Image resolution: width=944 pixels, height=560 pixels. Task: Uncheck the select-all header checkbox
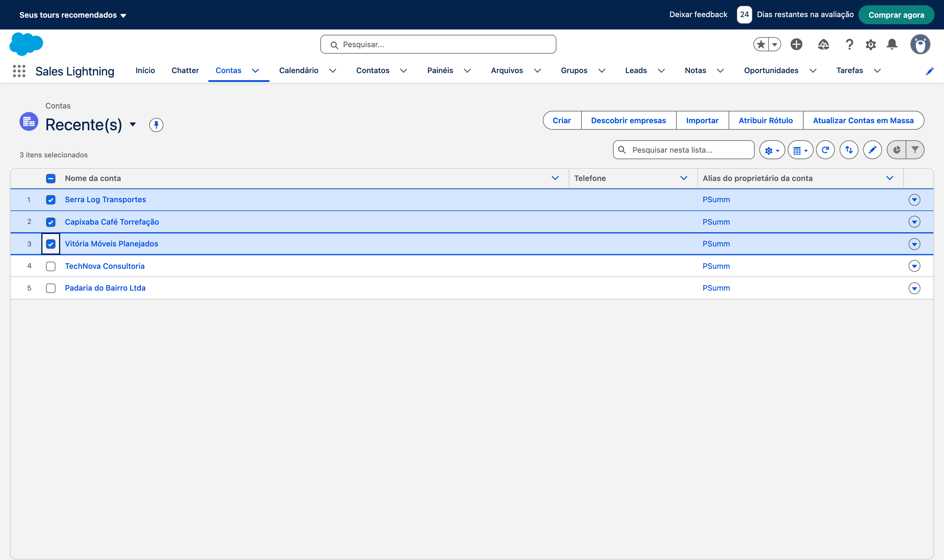point(51,179)
